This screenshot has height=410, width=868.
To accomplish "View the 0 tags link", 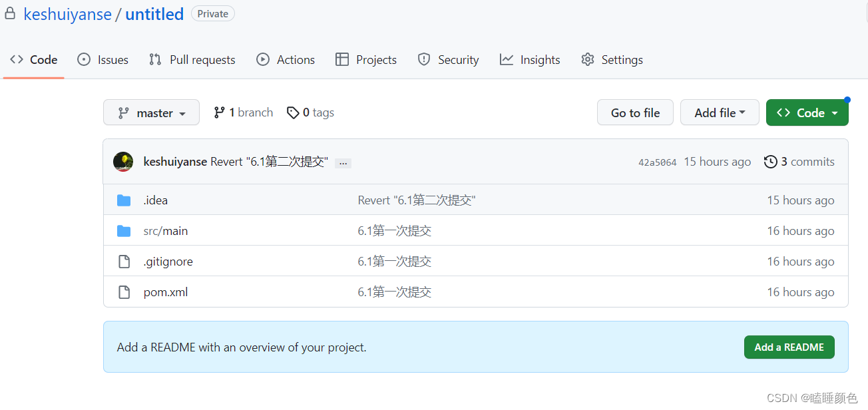I will (x=311, y=112).
